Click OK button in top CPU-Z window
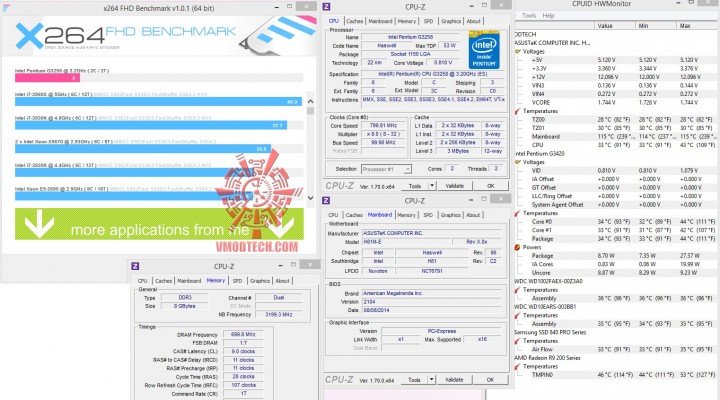This screenshot has width=720, height=400. point(490,186)
